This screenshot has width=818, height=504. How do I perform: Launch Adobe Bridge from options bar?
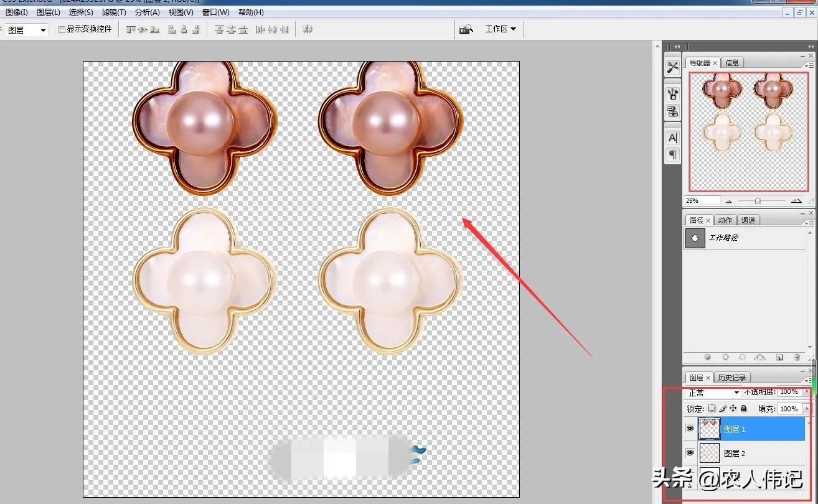(x=466, y=29)
